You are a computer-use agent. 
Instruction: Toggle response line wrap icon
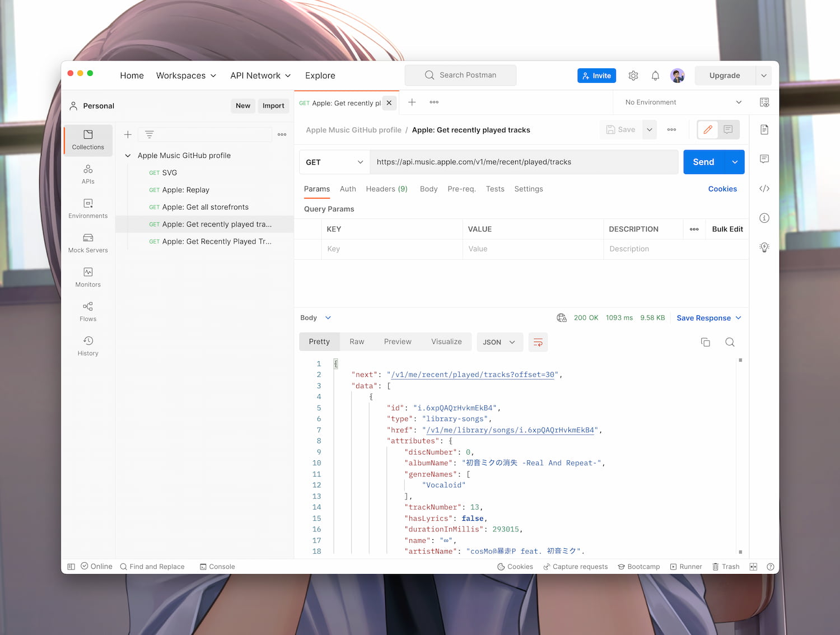coord(538,342)
